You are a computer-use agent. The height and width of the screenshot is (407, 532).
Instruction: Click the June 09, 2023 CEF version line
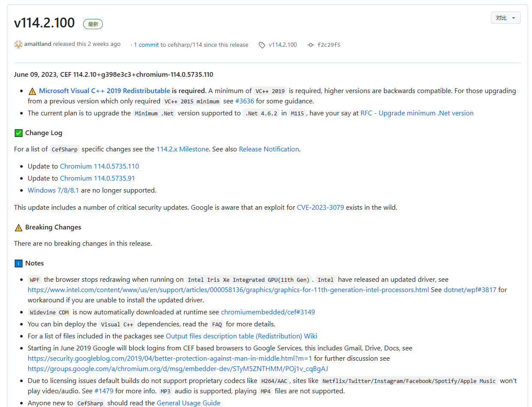[x=114, y=75]
